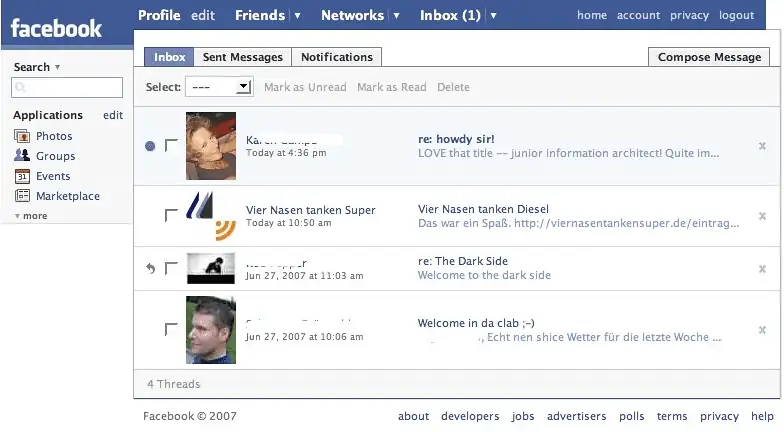Switch to the Notifications tab
The image size is (784, 432).
337,57
